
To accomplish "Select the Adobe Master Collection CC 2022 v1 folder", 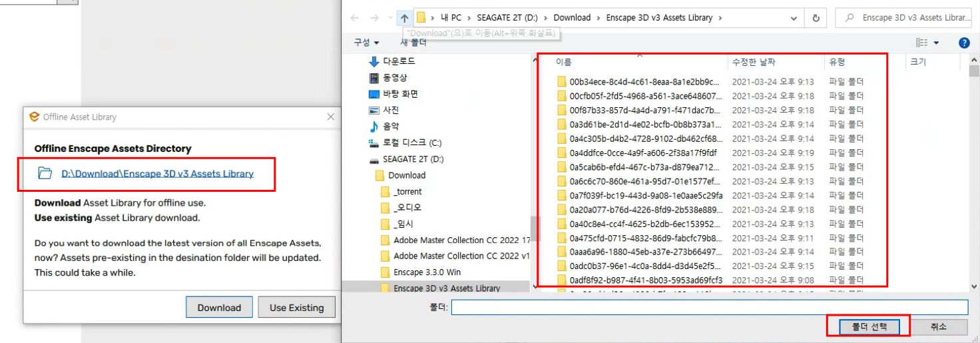I will tap(462, 256).
